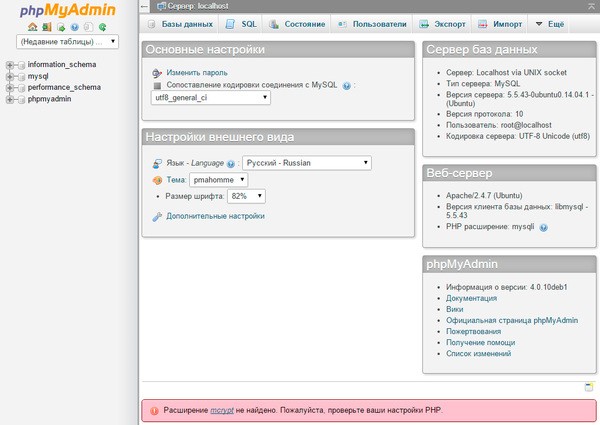Screen dimensions: 600x425
Task: Open the Пожертвования link
Action: 473,332
